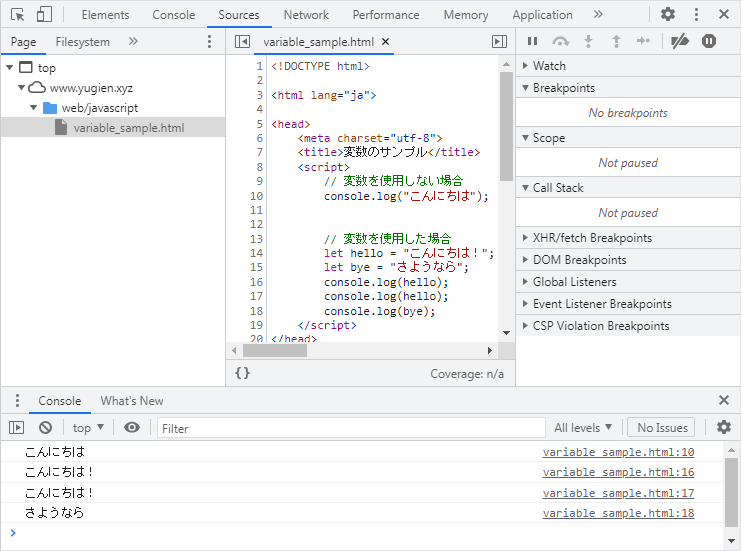Screen dimensions: 741x551
Task: Open source link variable_sample.html:17
Action: pyautogui.click(x=618, y=493)
